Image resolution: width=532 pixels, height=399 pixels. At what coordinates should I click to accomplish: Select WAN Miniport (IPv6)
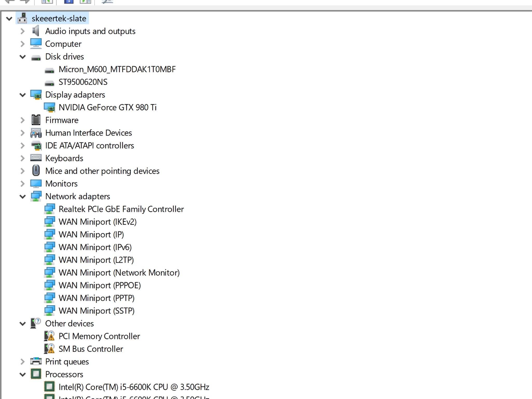tap(95, 247)
